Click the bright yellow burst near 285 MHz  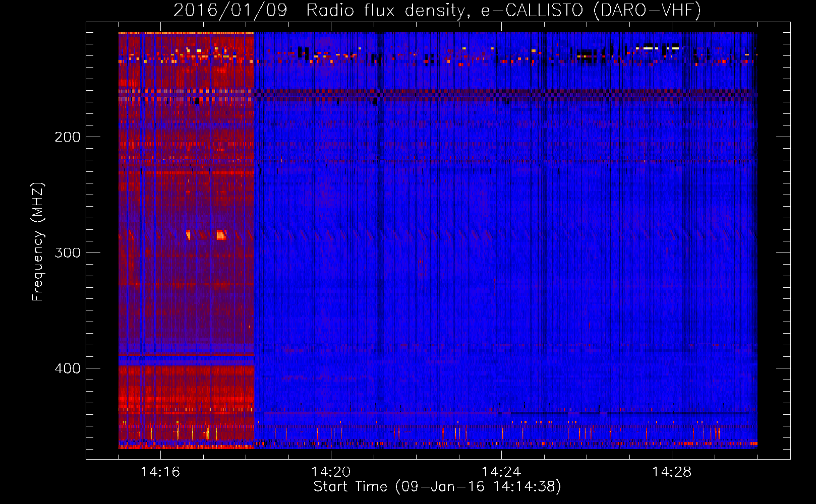click(221, 235)
